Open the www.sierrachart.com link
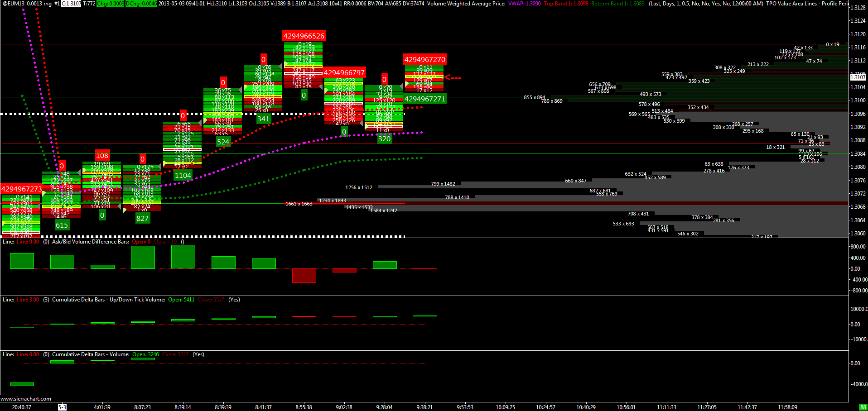The height and width of the screenshot is (411, 868). (x=26, y=399)
